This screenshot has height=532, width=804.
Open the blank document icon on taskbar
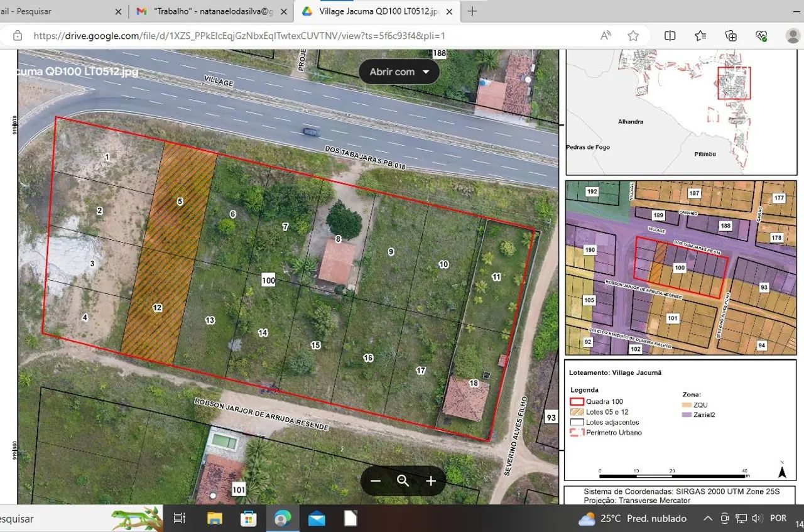click(x=350, y=519)
